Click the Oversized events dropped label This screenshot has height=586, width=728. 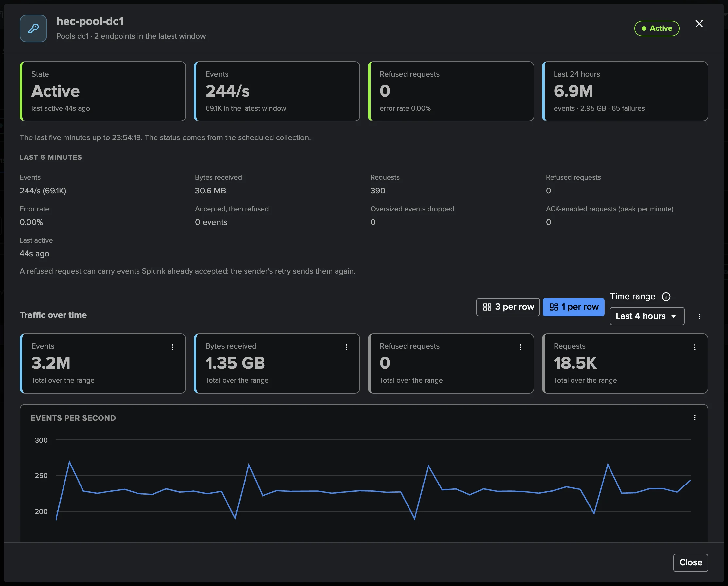coord(412,209)
